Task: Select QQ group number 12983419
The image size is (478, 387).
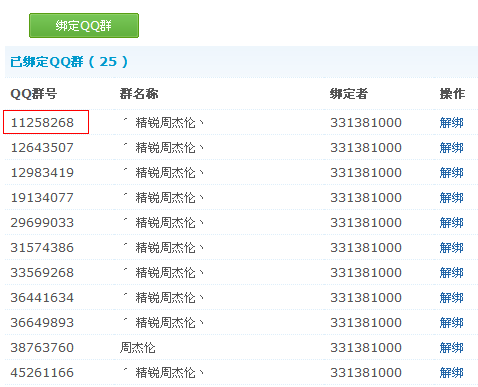Action: click(x=42, y=173)
